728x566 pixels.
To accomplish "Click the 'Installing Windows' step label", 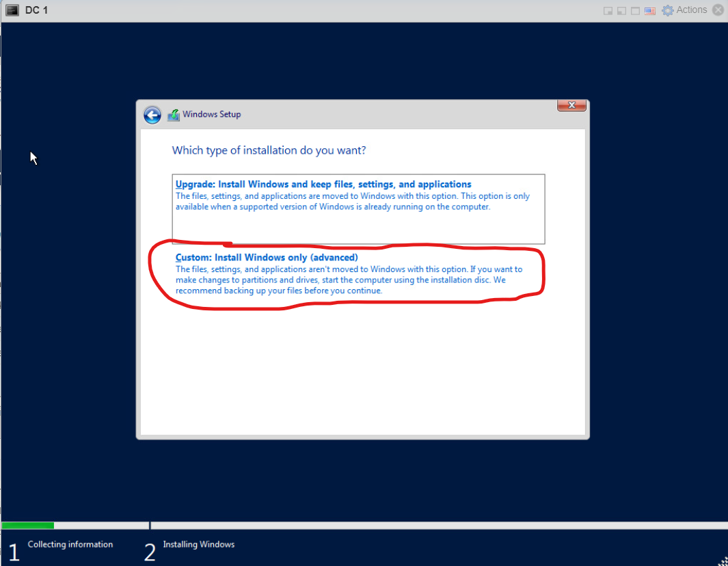I will pos(199,544).
